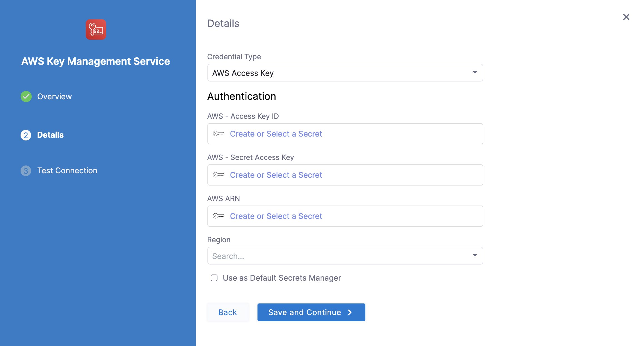Click the Authentication heading
The width and height of the screenshot is (644, 346).
tap(242, 97)
